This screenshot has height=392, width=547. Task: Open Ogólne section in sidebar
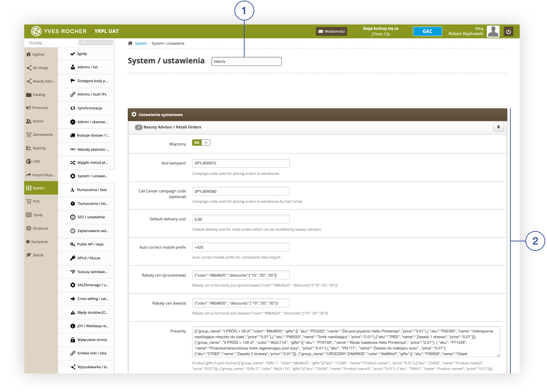tap(41, 54)
